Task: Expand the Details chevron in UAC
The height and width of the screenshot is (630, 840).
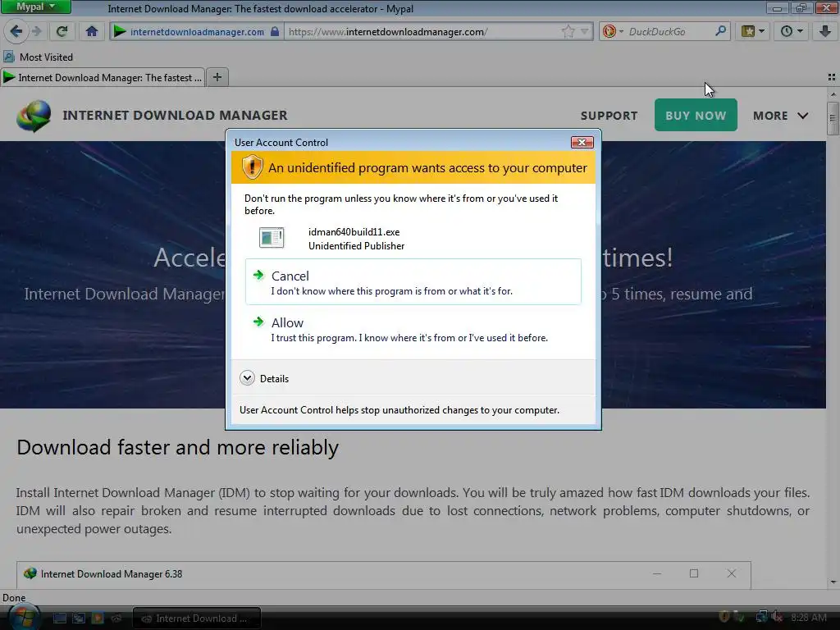Action: [247, 378]
